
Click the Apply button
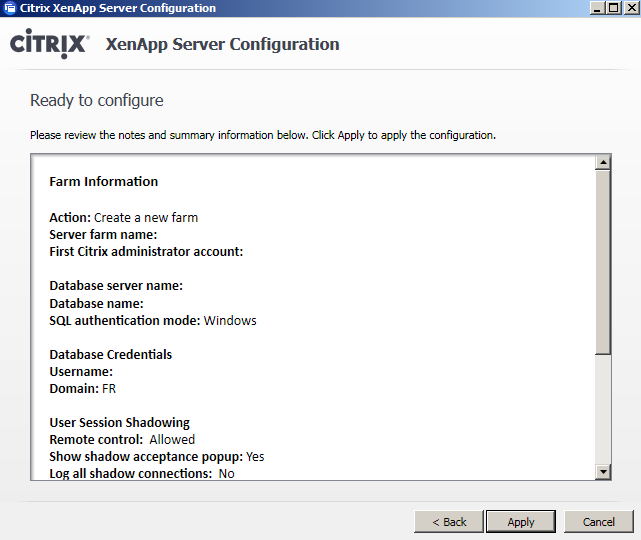[x=520, y=522]
